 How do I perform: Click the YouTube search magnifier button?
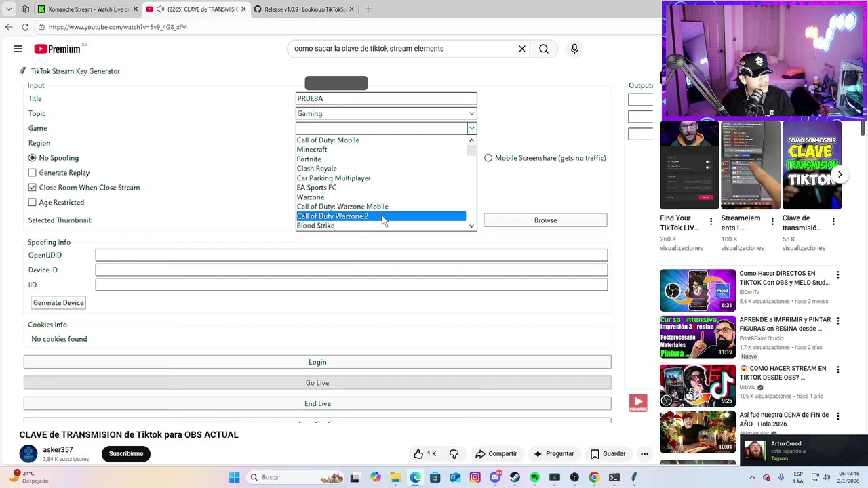pos(544,49)
